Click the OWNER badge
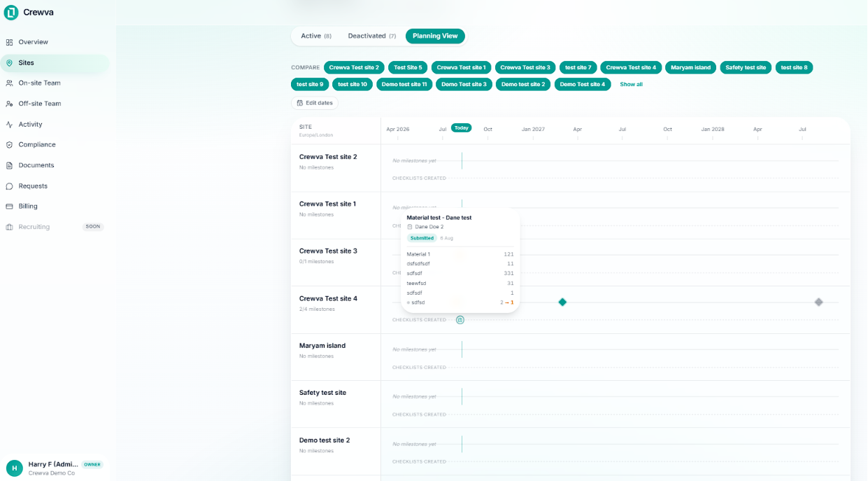 pyautogui.click(x=92, y=464)
